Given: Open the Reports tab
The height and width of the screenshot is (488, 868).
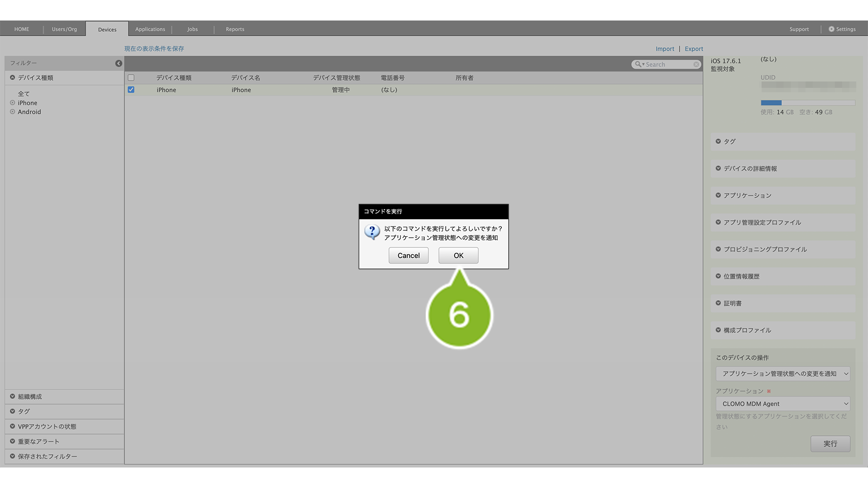Looking at the screenshot, I should [235, 29].
